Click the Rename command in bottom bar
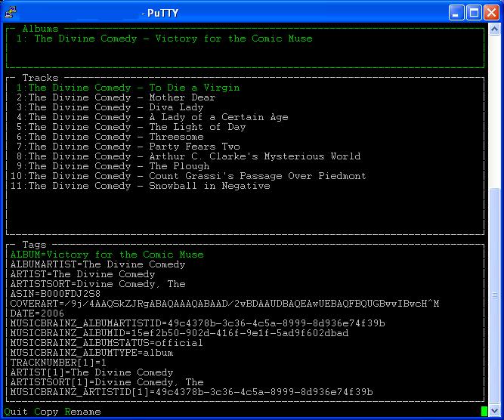The width and height of the screenshot is (504, 420). click(x=82, y=412)
